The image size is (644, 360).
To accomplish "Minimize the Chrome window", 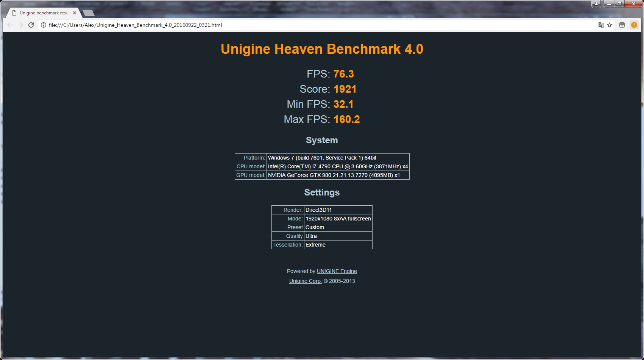I will coord(609,4).
